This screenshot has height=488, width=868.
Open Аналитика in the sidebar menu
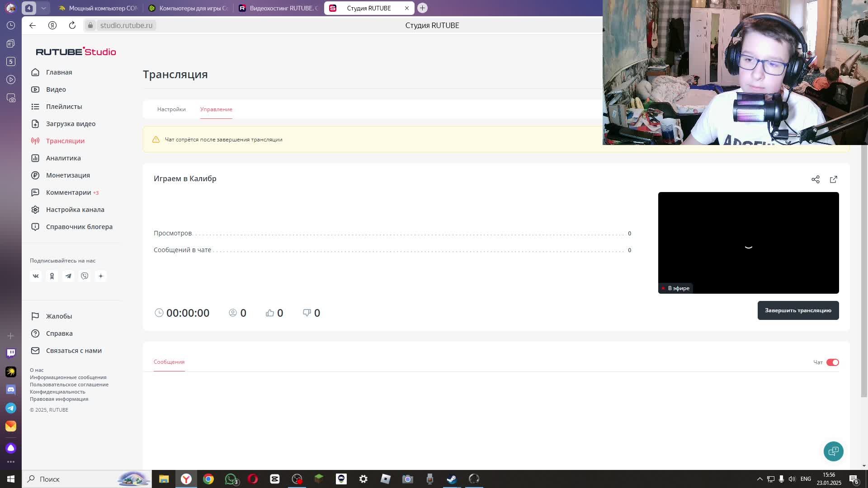tap(63, 158)
